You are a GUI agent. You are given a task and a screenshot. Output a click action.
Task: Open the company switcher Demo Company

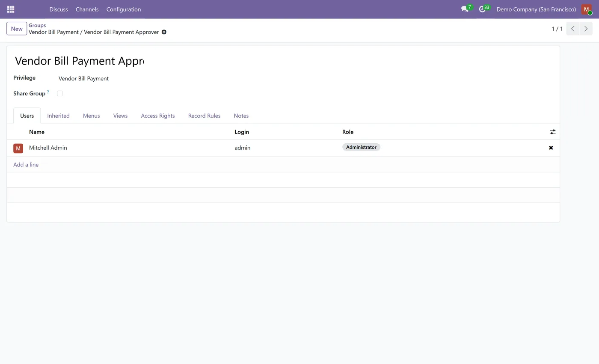point(536,9)
